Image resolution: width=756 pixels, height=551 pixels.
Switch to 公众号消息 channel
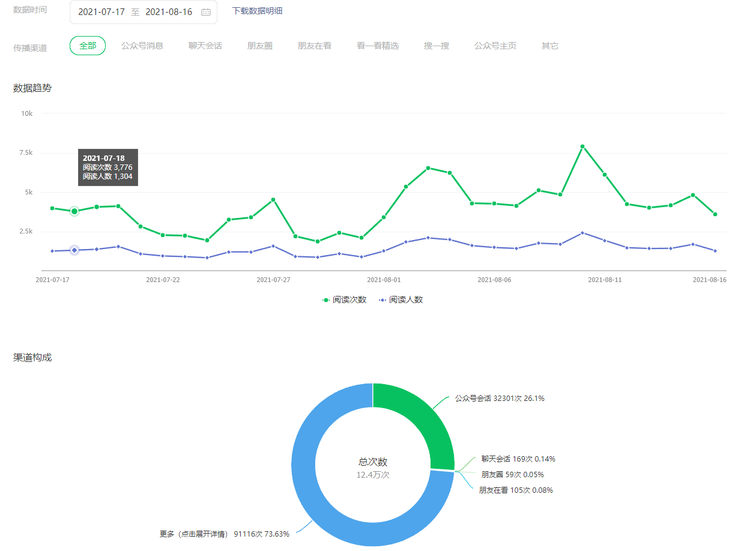point(142,46)
